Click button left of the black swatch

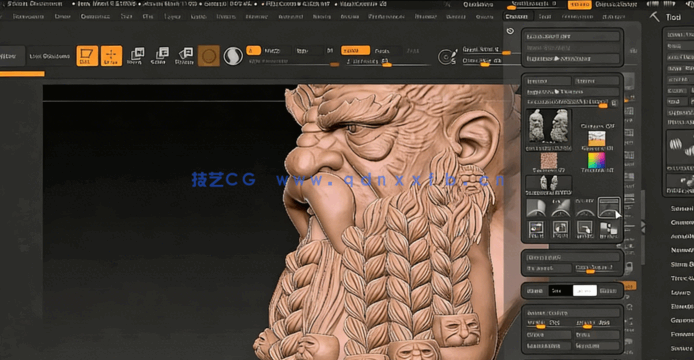(x=535, y=290)
